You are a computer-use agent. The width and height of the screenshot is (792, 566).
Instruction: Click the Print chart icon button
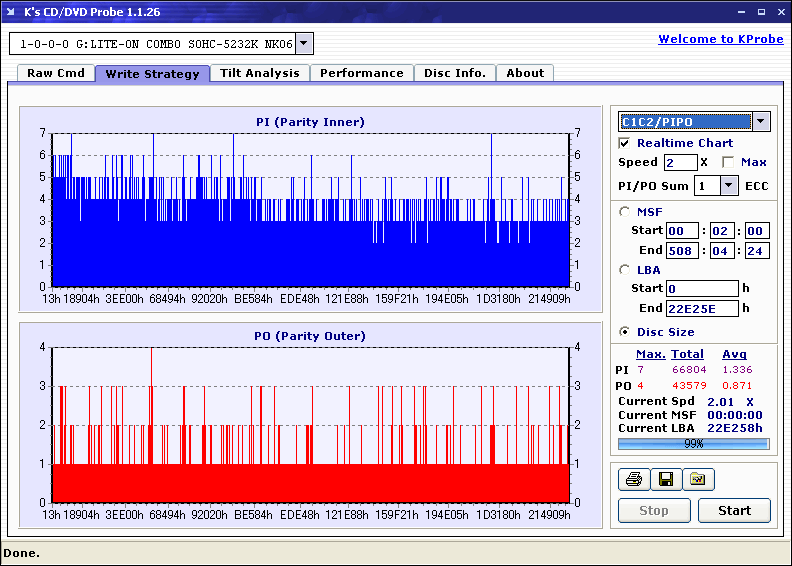[x=633, y=480]
